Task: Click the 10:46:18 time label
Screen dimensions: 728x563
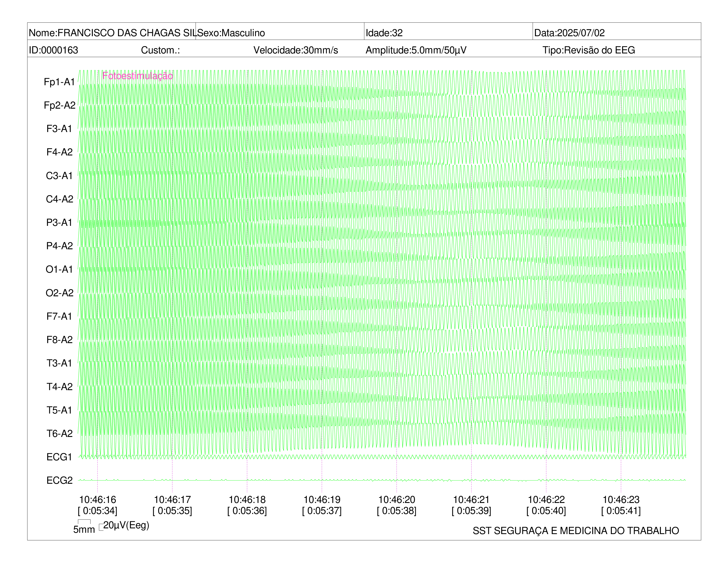Action: pyautogui.click(x=247, y=500)
